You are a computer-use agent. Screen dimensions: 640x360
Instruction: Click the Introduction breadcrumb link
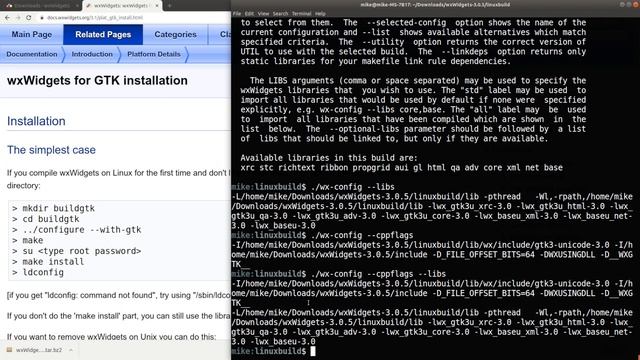point(92,54)
